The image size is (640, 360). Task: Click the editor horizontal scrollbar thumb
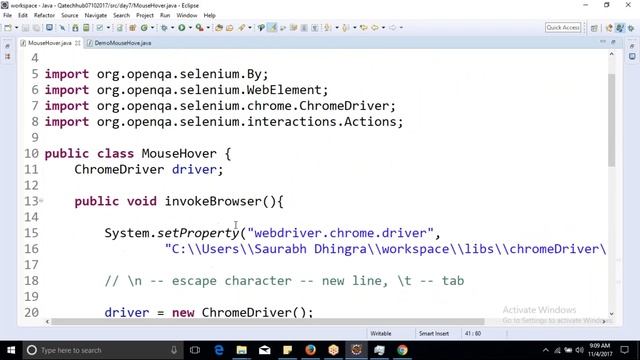tap(267, 321)
